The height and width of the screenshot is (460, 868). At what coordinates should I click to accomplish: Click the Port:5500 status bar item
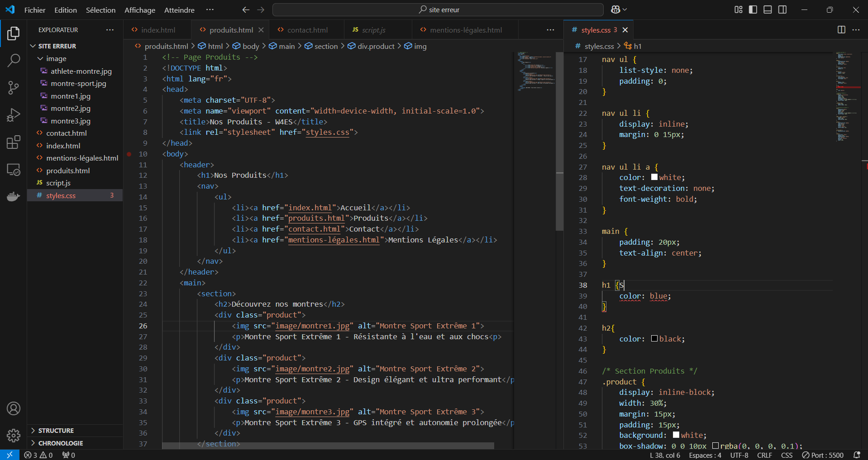(x=823, y=455)
